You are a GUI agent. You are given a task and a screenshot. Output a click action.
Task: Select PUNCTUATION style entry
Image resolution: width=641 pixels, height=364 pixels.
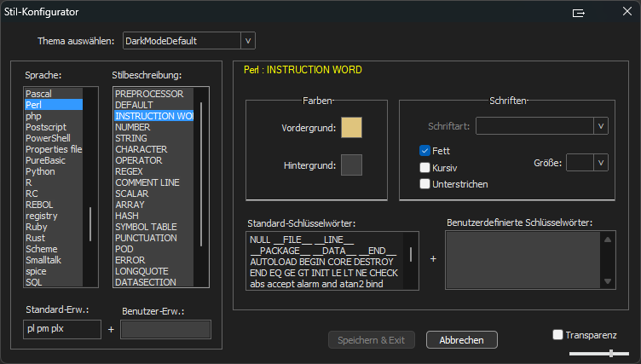coord(153,238)
